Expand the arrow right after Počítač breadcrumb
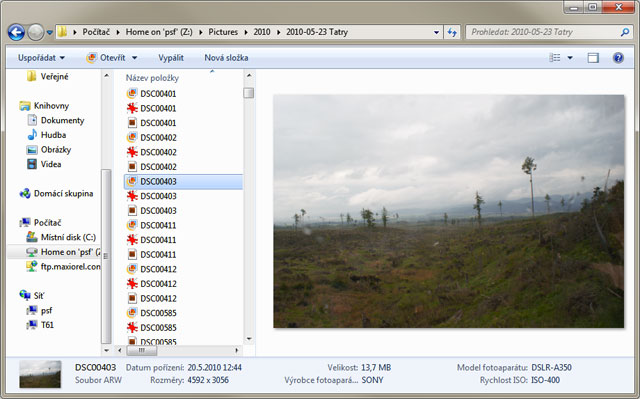The width and height of the screenshot is (640, 399). [118, 32]
